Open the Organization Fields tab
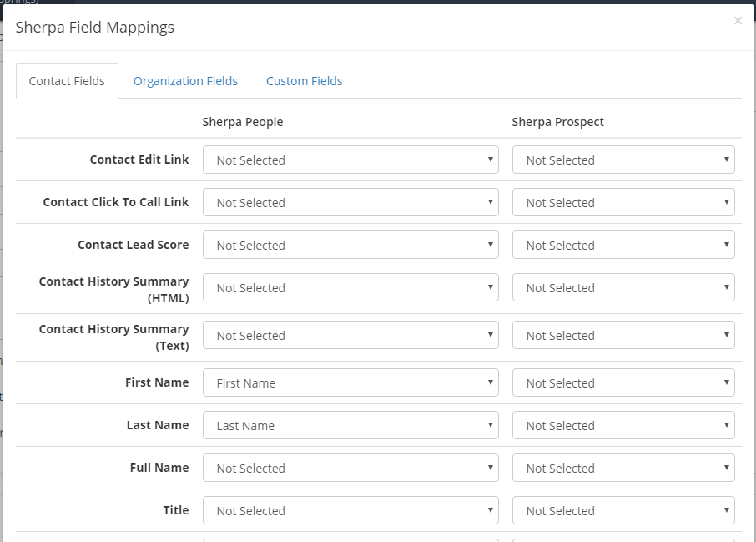Viewport: 756px width, 542px height. click(x=185, y=81)
